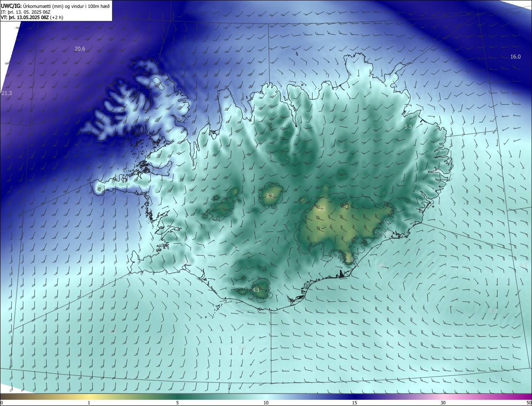Image resolution: width=532 pixels, height=406 pixels.
Task: Click the color scale tick label 10
Action: (266, 403)
